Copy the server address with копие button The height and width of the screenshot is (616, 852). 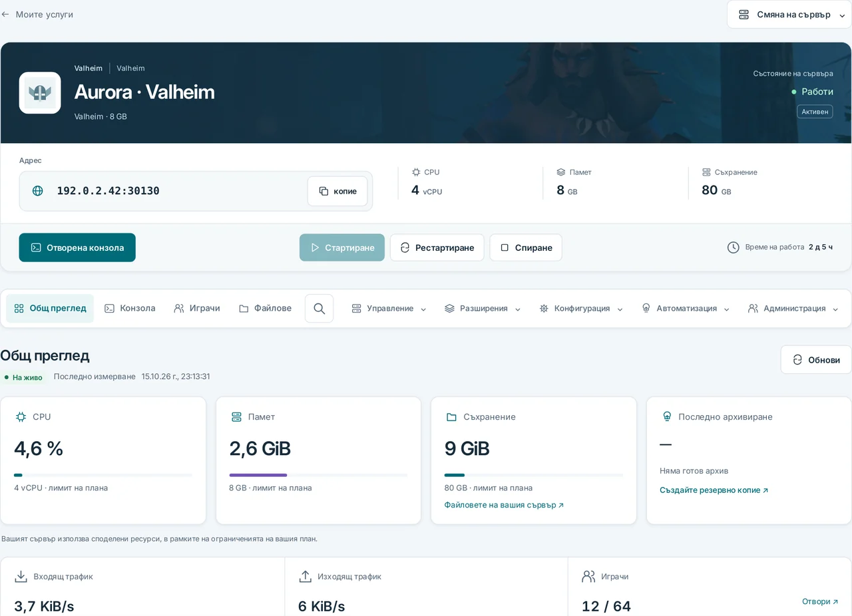tap(337, 191)
